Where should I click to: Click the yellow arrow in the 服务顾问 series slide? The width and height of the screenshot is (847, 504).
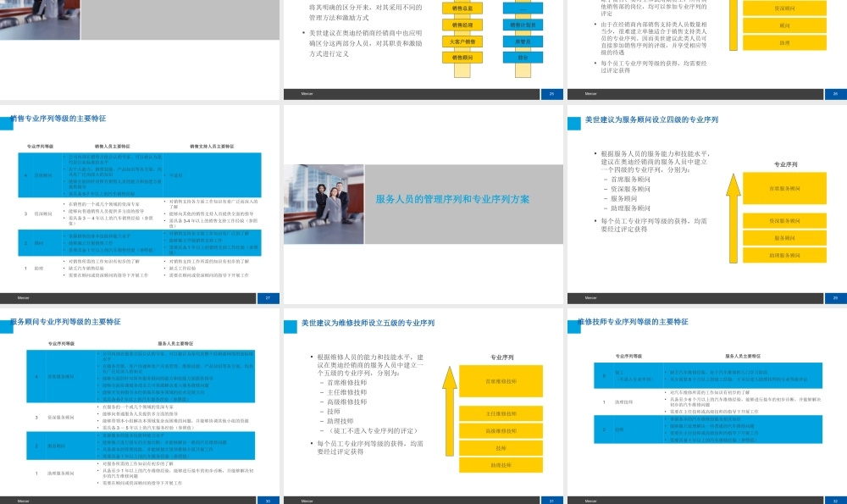(733, 219)
